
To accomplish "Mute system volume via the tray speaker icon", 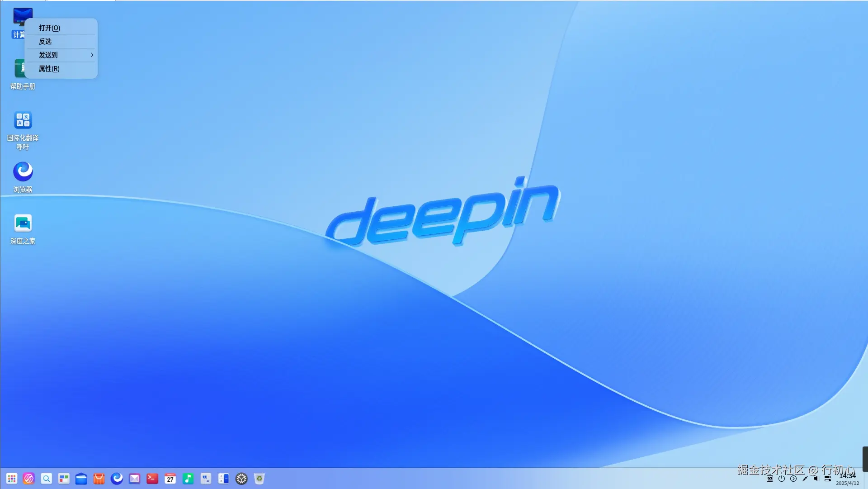I will pos(816,479).
